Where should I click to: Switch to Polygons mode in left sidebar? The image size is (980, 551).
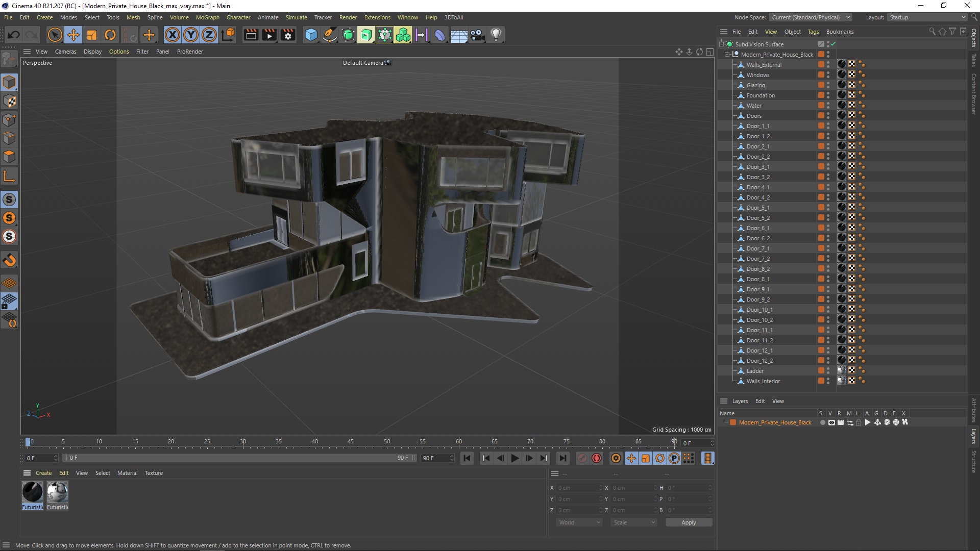click(9, 157)
